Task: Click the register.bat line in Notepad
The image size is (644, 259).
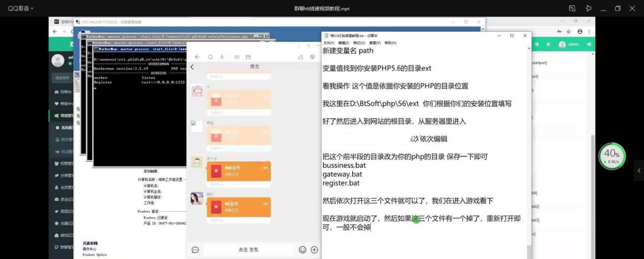Action: (x=341, y=183)
